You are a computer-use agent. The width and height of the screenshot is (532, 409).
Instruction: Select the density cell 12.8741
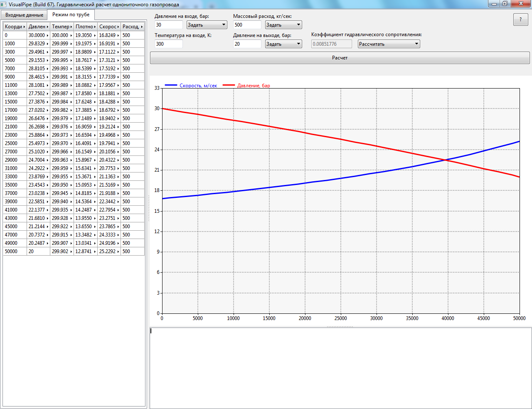86,251
